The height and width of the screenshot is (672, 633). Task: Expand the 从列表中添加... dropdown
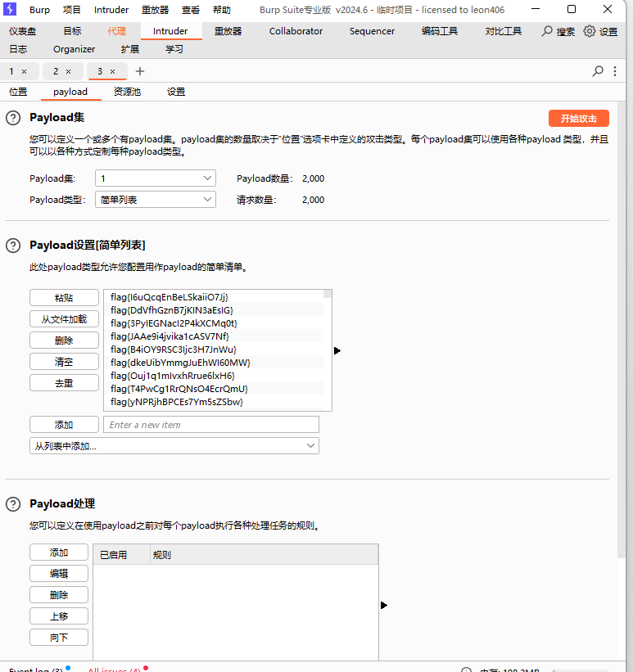tap(174, 446)
